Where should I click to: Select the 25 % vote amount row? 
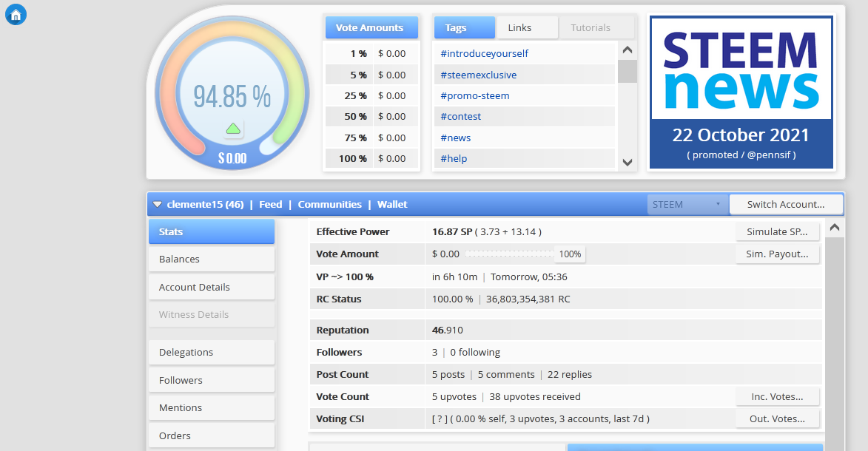click(371, 95)
